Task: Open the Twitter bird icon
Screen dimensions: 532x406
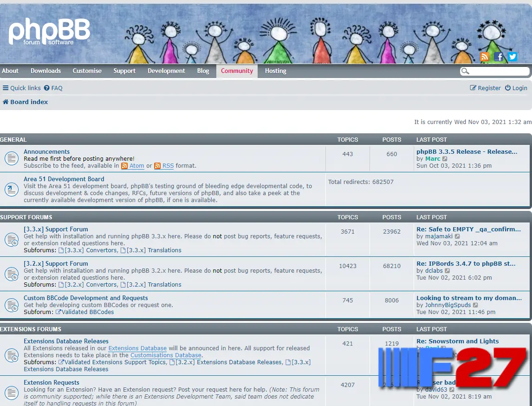Action: click(x=513, y=57)
